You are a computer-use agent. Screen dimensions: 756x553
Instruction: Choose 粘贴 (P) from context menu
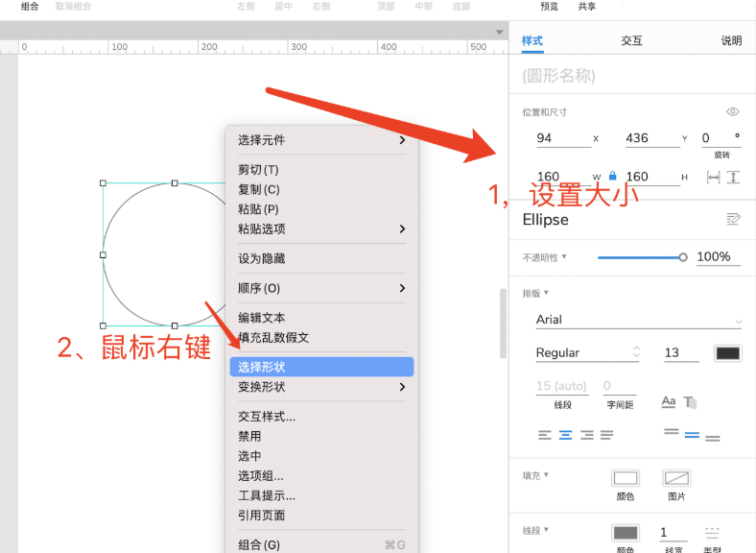click(x=321, y=209)
